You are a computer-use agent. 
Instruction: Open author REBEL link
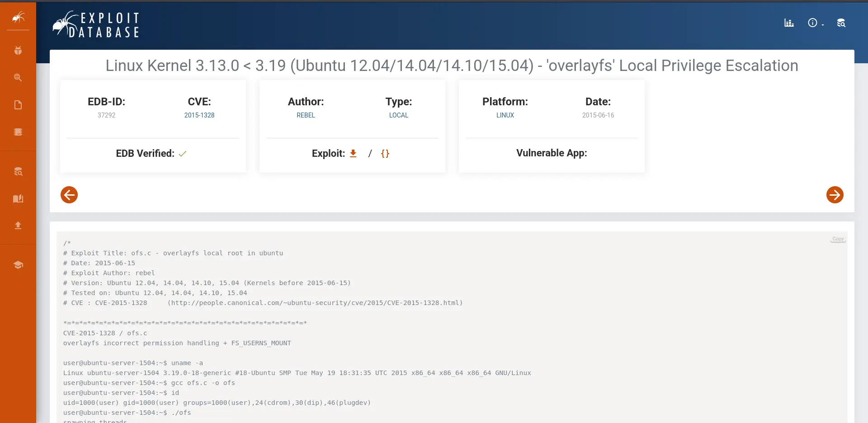[x=306, y=115]
